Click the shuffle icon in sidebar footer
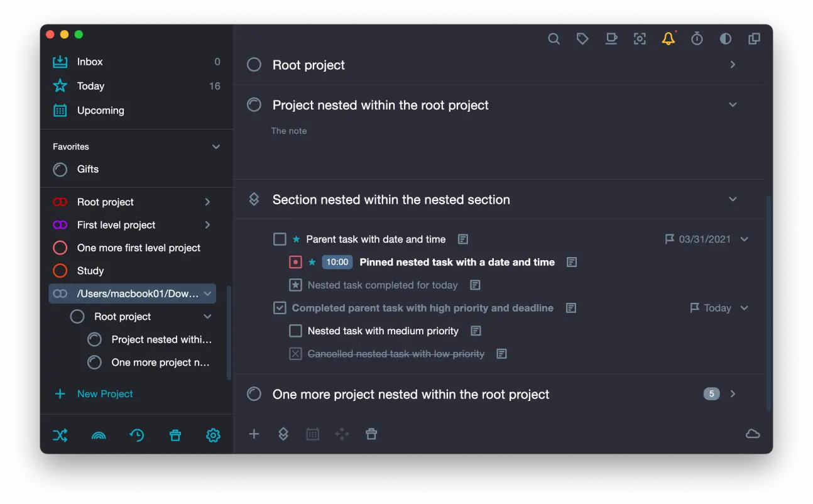 (60, 435)
